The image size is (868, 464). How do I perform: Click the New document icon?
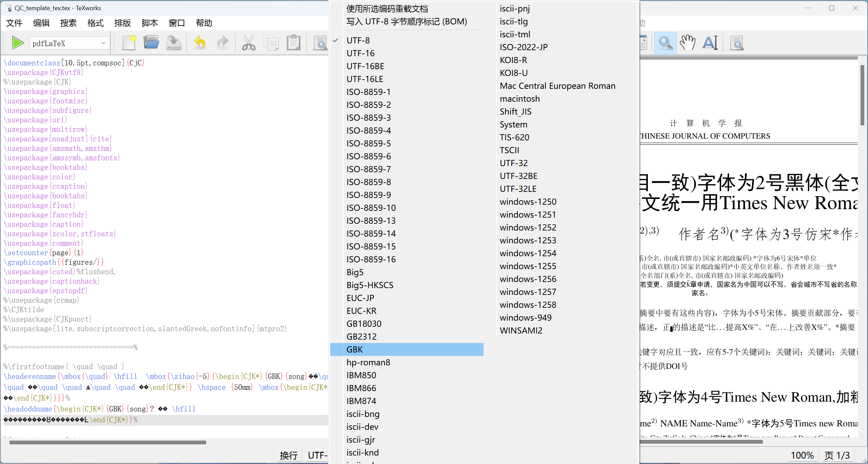click(x=129, y=43)
